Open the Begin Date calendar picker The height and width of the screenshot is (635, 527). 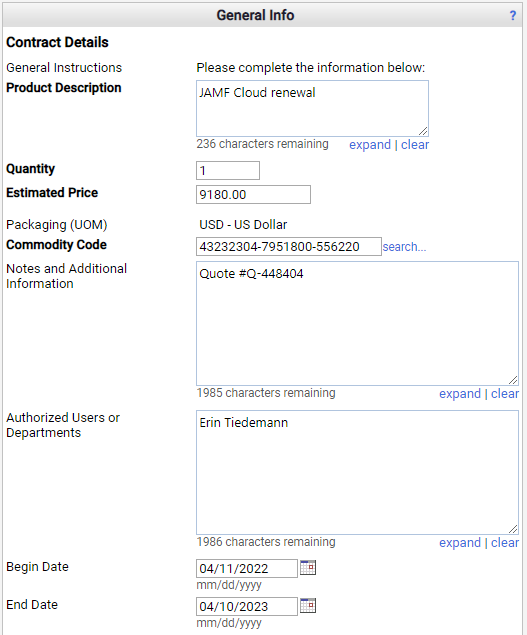[x=308, y=567]
